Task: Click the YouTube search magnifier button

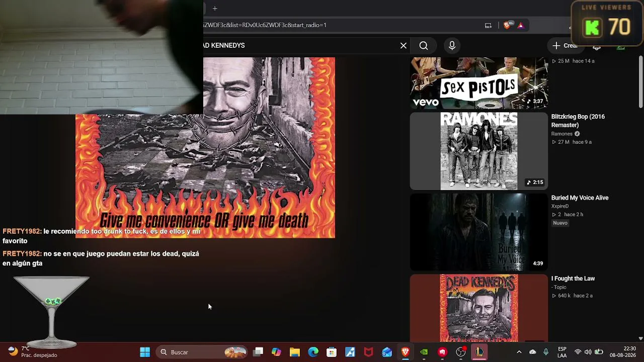Action: click(x=424, y=46)
